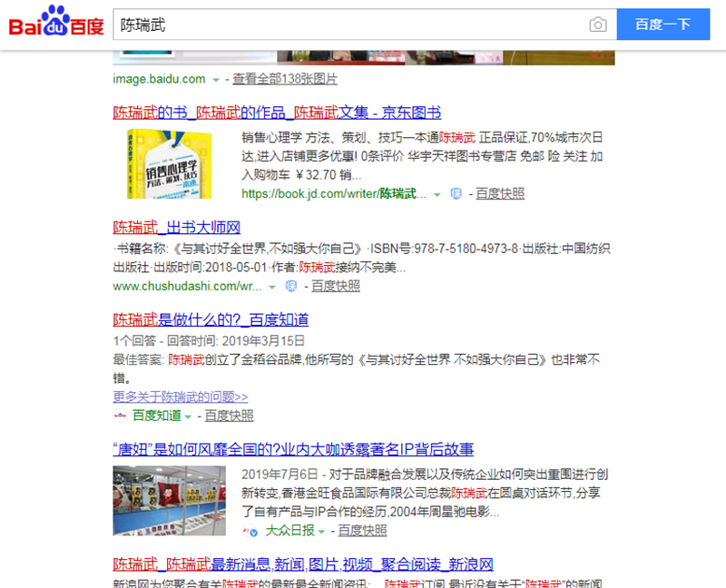Click the 百度知道 source icon
Screen dimensions: 726x588
(x=121, y=416)
